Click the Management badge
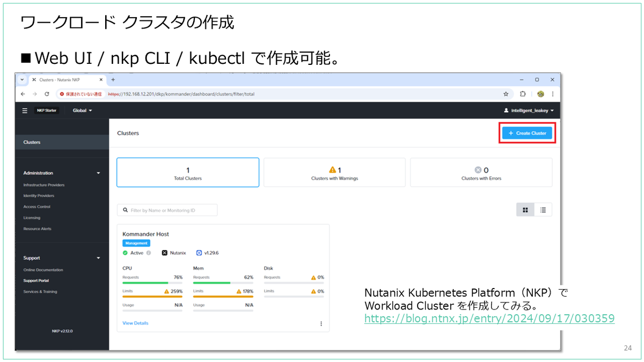The width and height of the screenshot is (644, 362). tap(136, 243)
